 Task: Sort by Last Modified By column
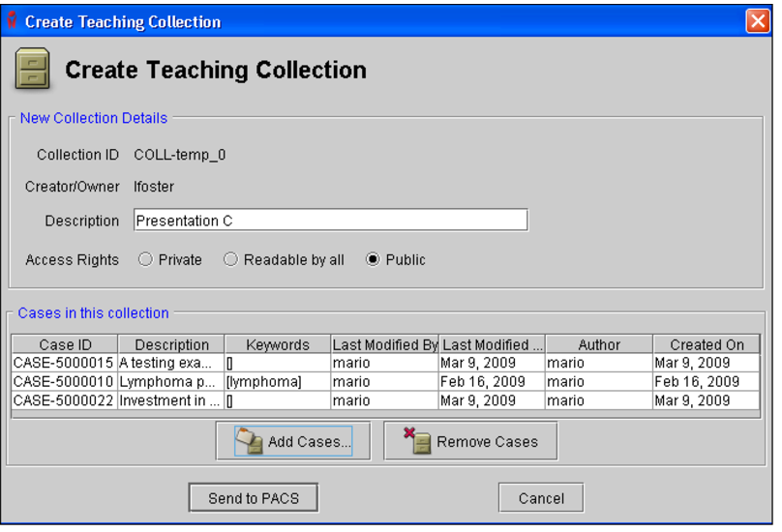click(x=384, y=344)
